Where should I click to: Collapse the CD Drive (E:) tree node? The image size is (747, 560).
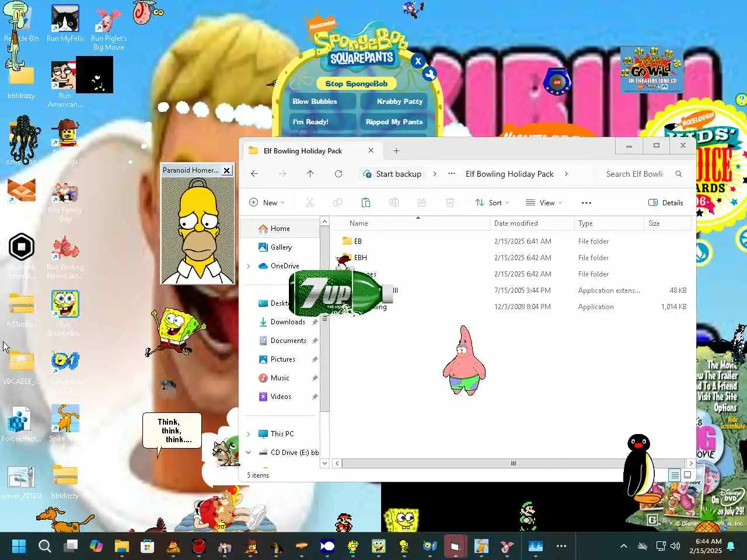coord(249,453)
